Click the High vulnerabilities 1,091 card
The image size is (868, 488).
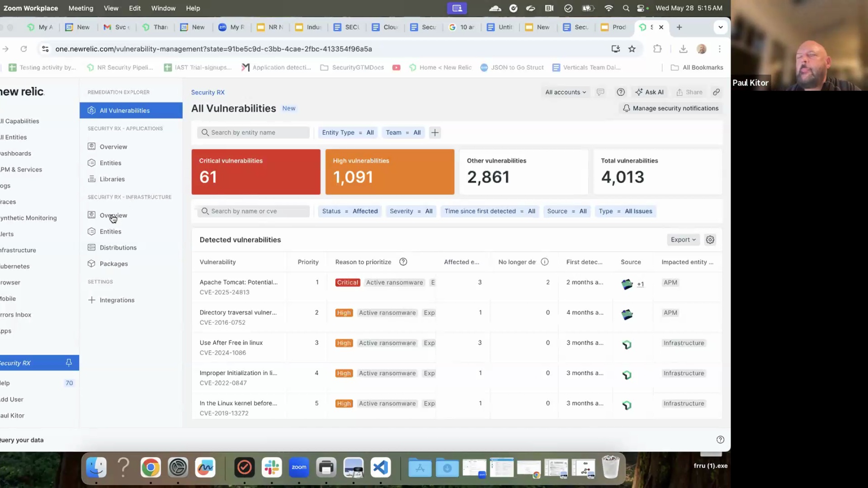(390, 172)
